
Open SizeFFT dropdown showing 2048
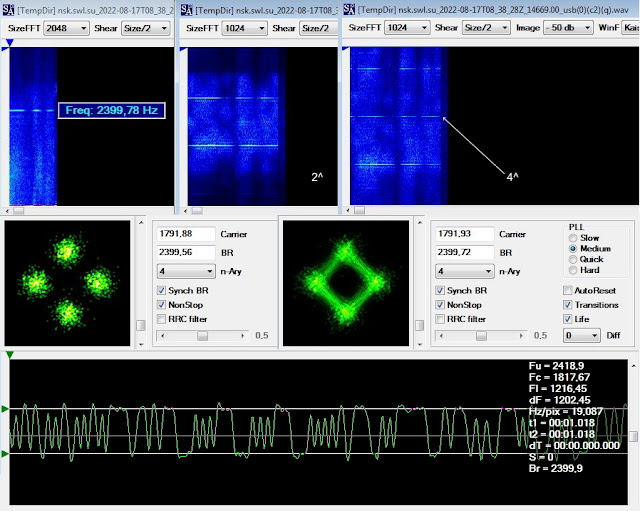click(66, 28)
